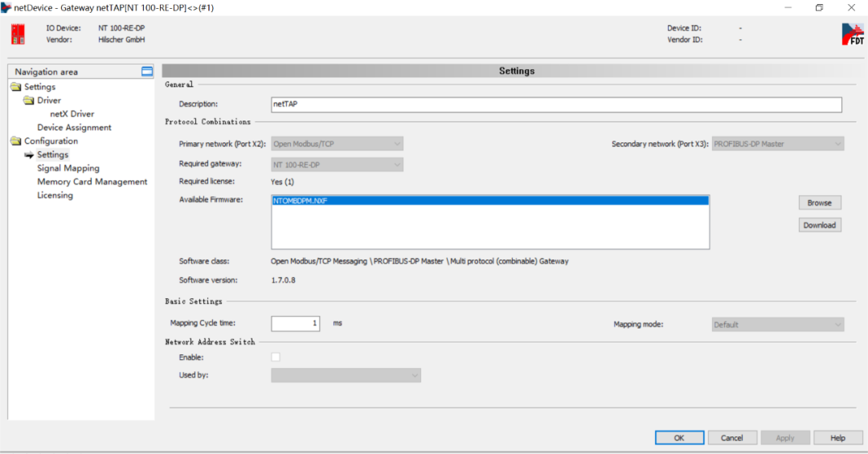
Task: Select the Driver tree node label
Action: click(x=49, y=100)
